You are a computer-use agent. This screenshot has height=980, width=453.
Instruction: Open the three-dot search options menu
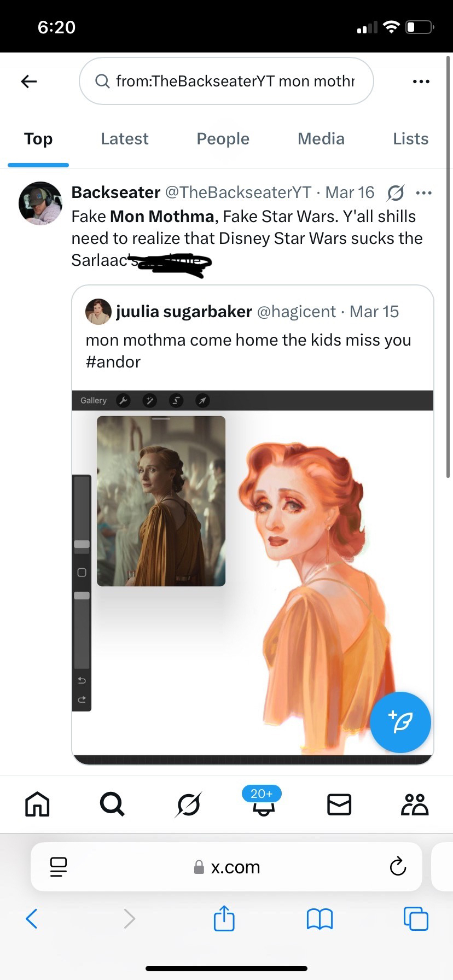[421, 81]
